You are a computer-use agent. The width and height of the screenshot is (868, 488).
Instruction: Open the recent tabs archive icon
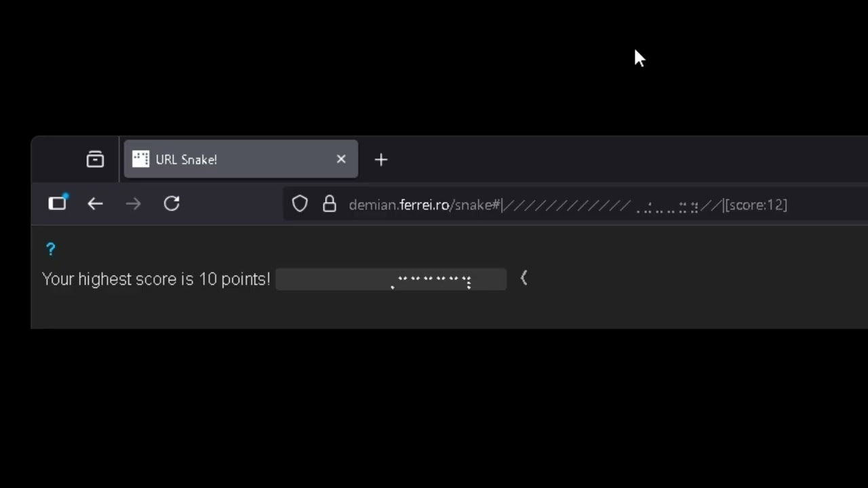click(x=95, y=159)
